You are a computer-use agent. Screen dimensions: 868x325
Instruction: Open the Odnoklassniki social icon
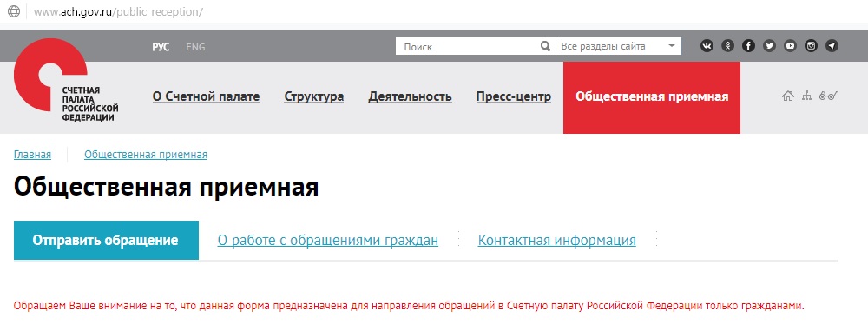728,46
